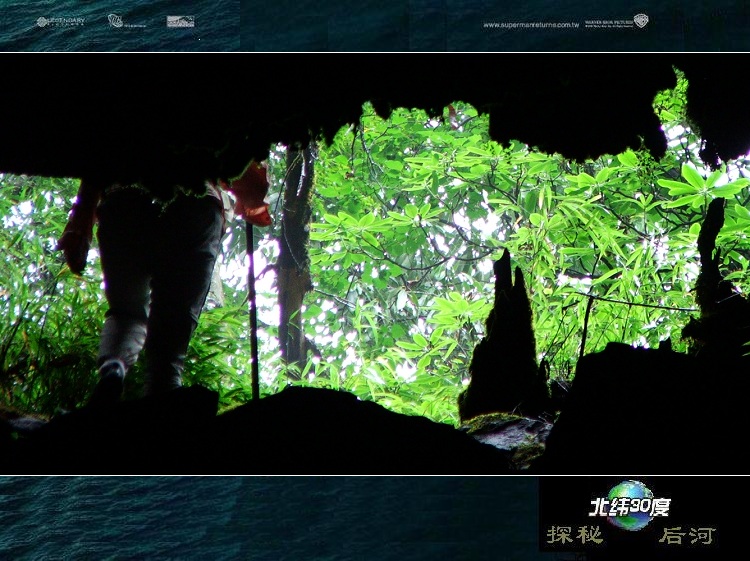Click the 探秘 caption text
This screenshot has height=561, width=750.
(574, 535)
